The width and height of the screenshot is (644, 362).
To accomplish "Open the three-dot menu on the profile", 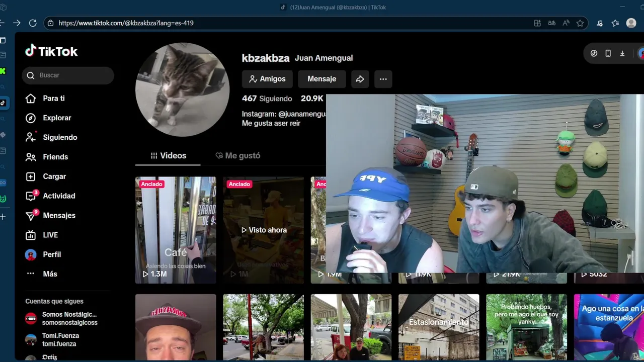I will (383, 79).
